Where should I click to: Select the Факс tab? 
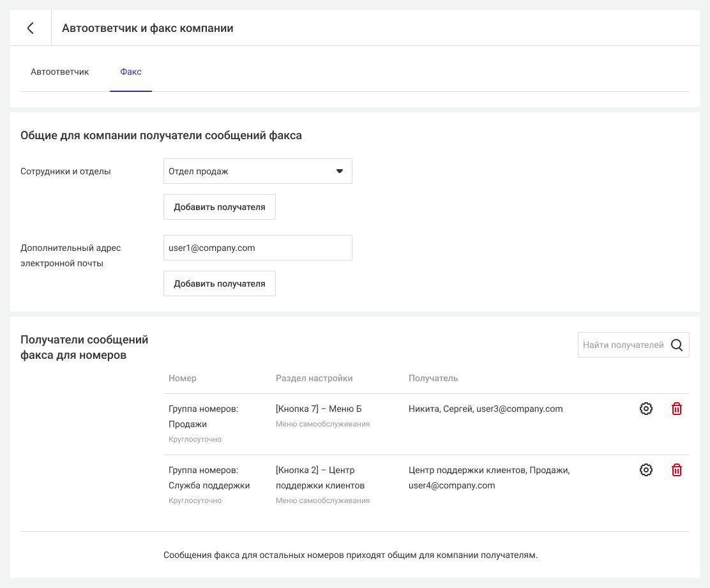[x=131, y=72]
